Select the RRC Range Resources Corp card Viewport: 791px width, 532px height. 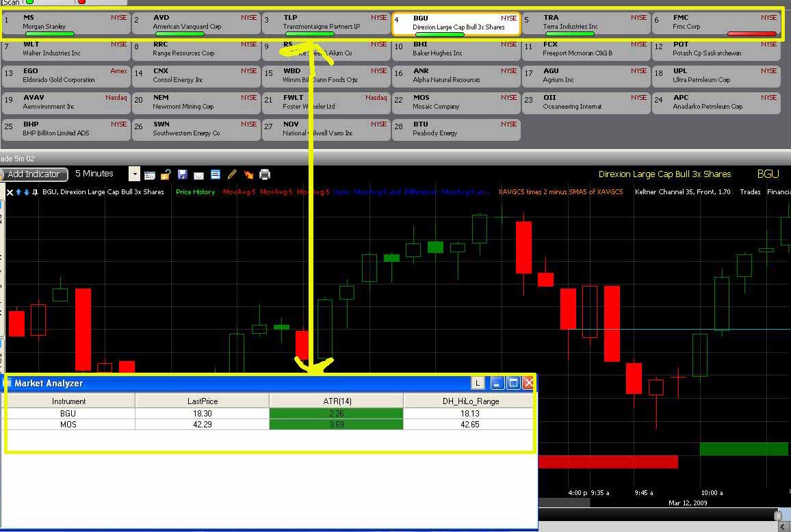click(196, 49)
